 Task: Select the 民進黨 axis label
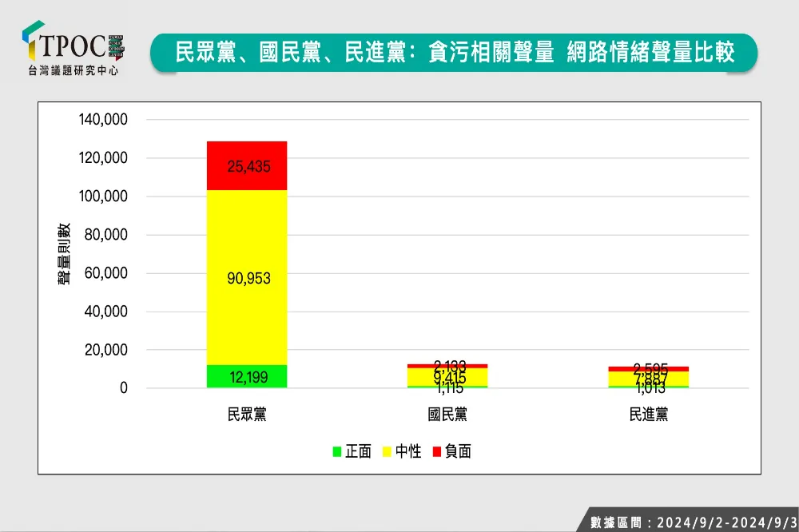tap(648, 415)
